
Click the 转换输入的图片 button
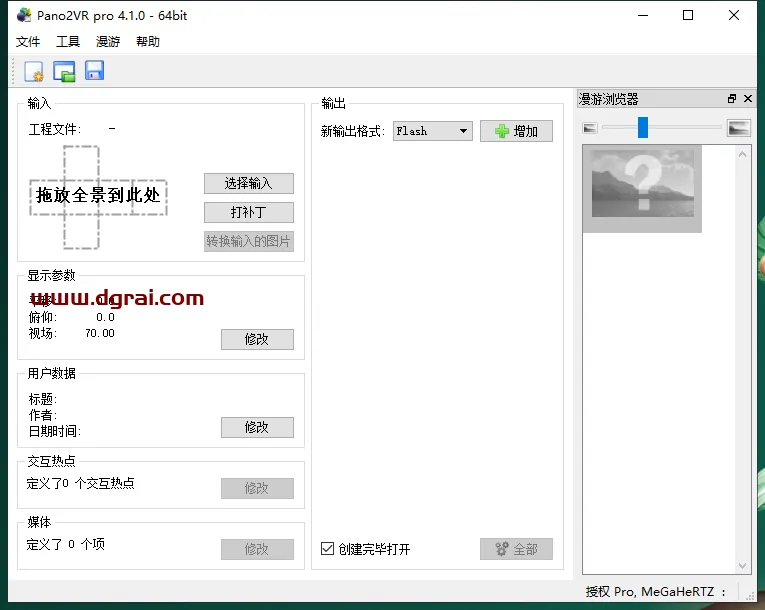(x=249, y=241)
